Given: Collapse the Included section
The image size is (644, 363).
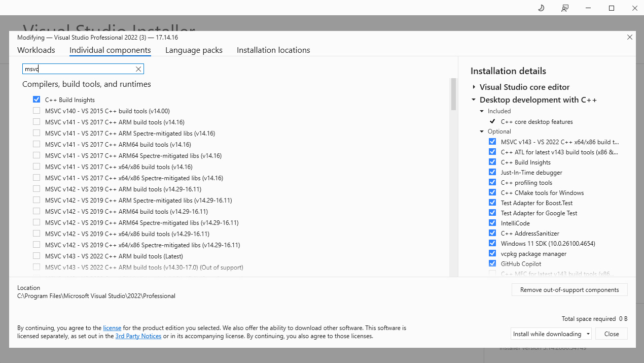Looking at the screenshot, I should click(x=482, y=111).
